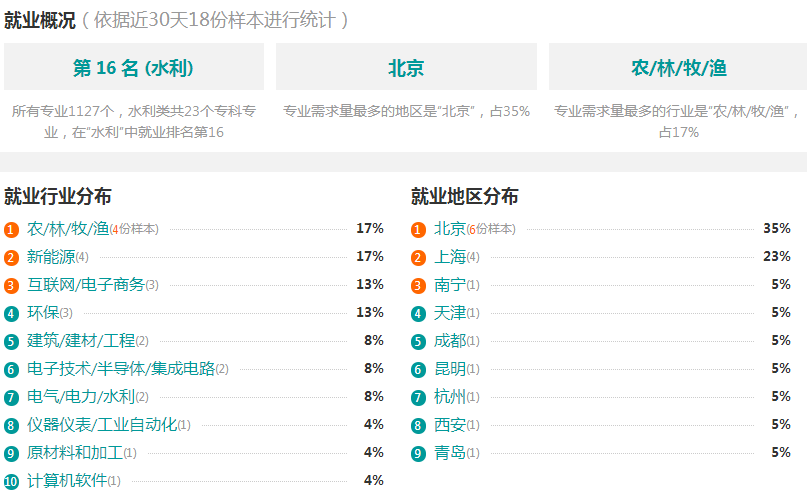Viewport: 807px width, 499px height.
Task: Click the 农/林/牧/渔 top industry header box
Action: click(678, 67)
